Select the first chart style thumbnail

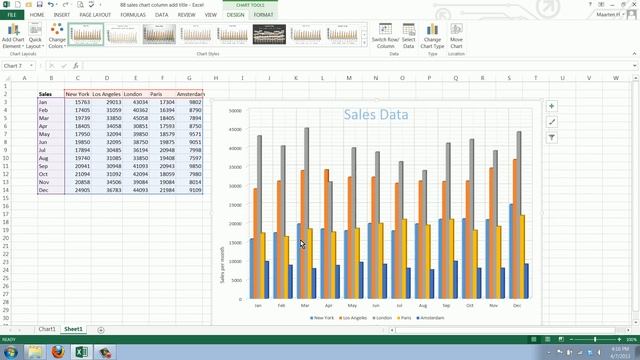point(86,34)
